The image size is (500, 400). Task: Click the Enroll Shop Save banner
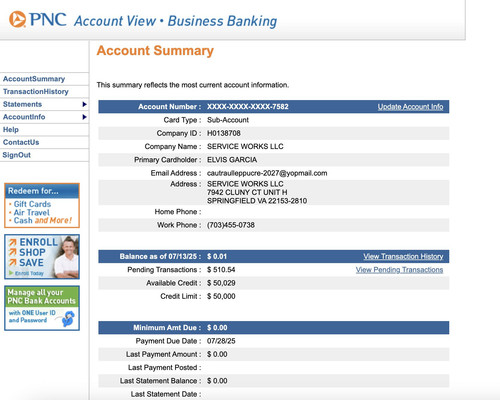42,257
